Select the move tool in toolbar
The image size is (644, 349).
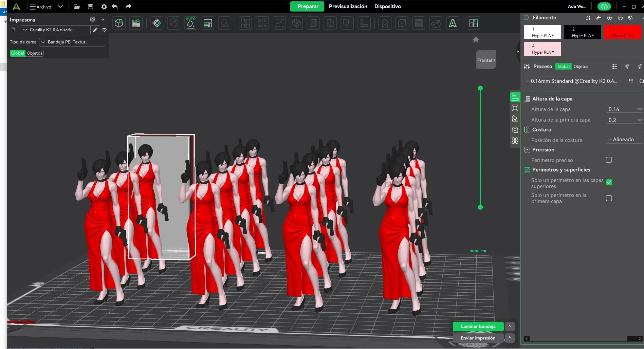[x=157, y=23]
